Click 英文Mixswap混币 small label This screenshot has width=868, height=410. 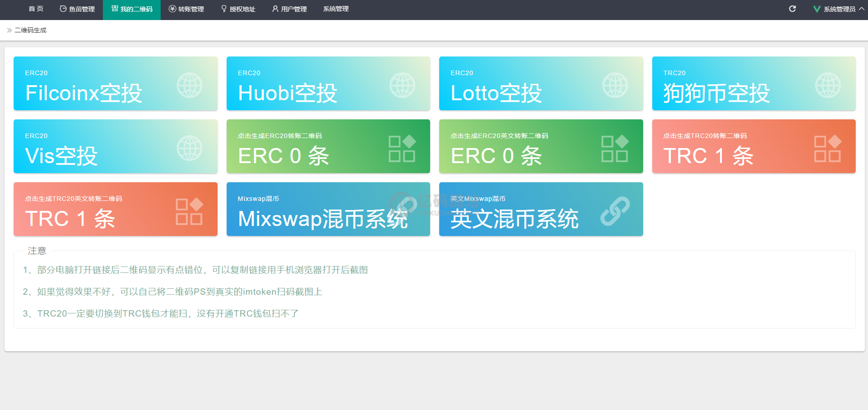(478, 199)
